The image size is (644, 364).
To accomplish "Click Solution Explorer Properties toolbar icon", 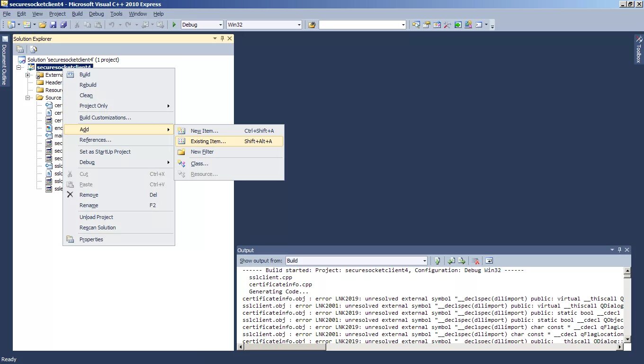I will 20,49.
